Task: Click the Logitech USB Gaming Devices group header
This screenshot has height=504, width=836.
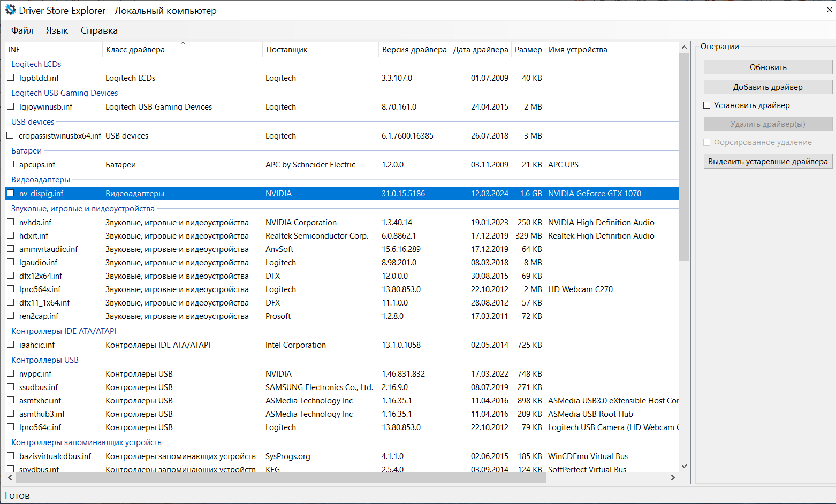Action: (x=65, y=93)
